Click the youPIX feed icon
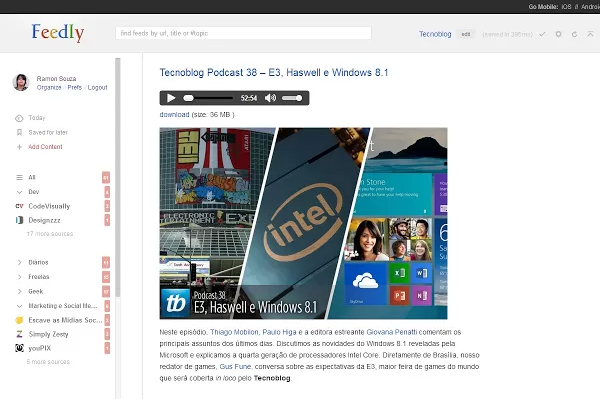 (x=19, y=348)
